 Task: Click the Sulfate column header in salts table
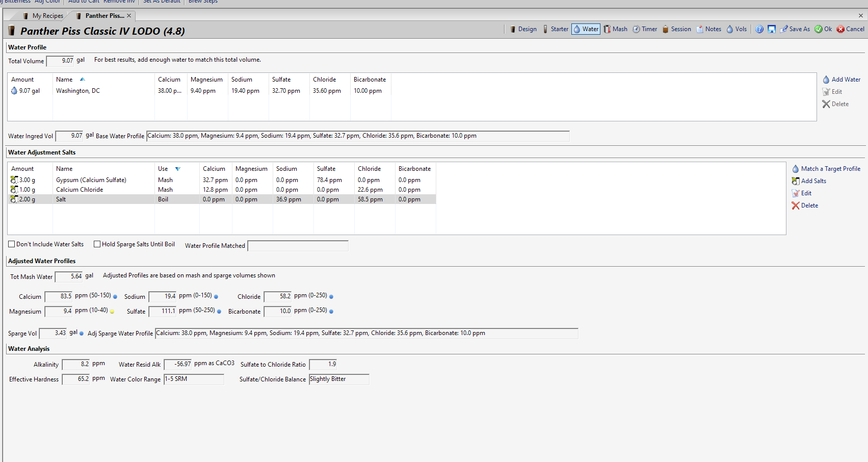(x=334, y=169)
